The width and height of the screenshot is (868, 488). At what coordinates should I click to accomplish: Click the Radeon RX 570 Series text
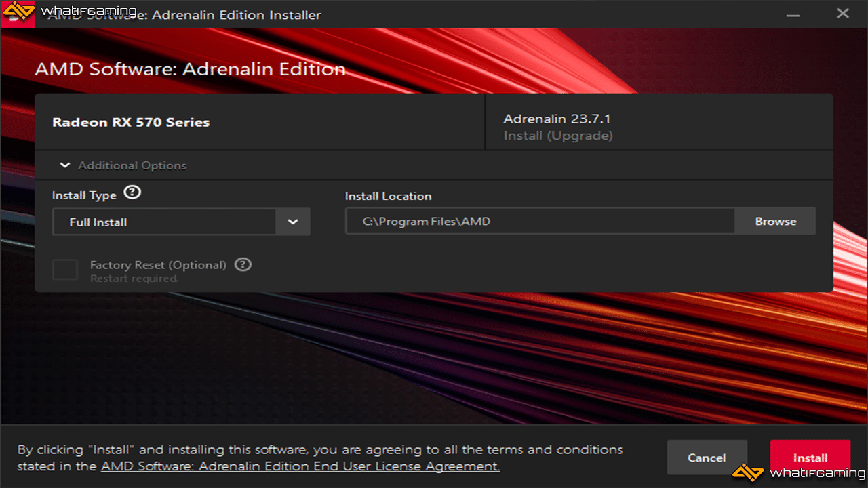(131, 123)
